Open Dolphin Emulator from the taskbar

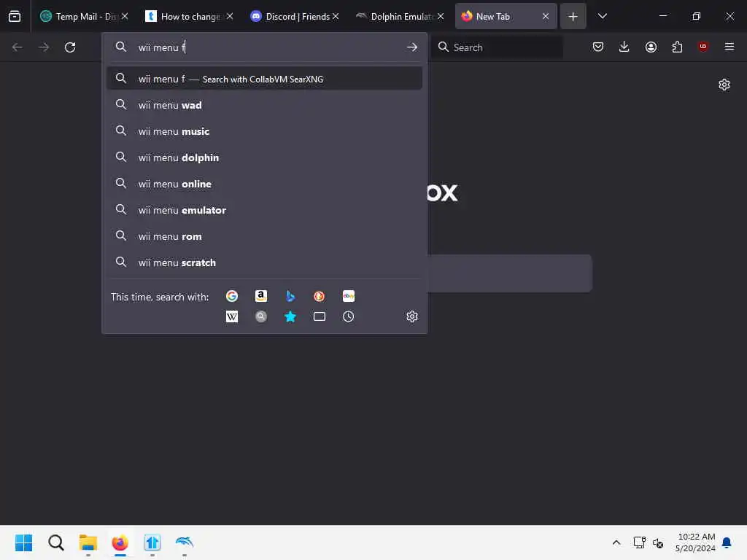pyautogui.click(x=185, y=542)
